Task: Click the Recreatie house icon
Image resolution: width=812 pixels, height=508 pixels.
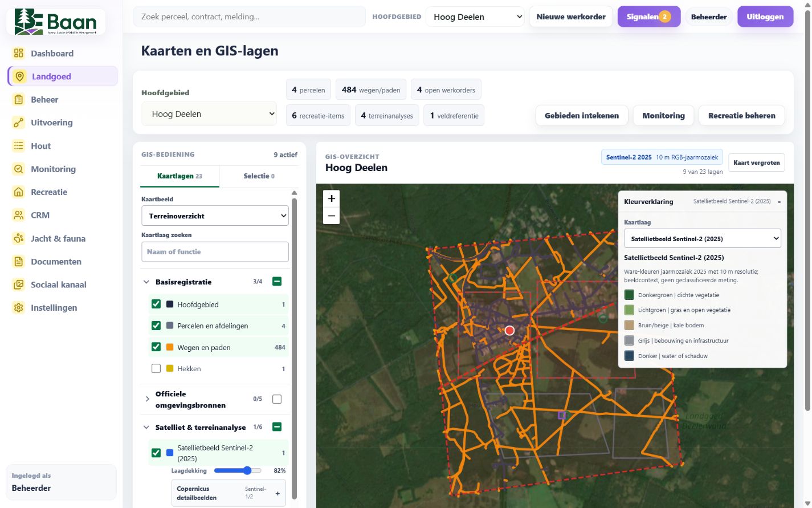Action: coord(19,192)
